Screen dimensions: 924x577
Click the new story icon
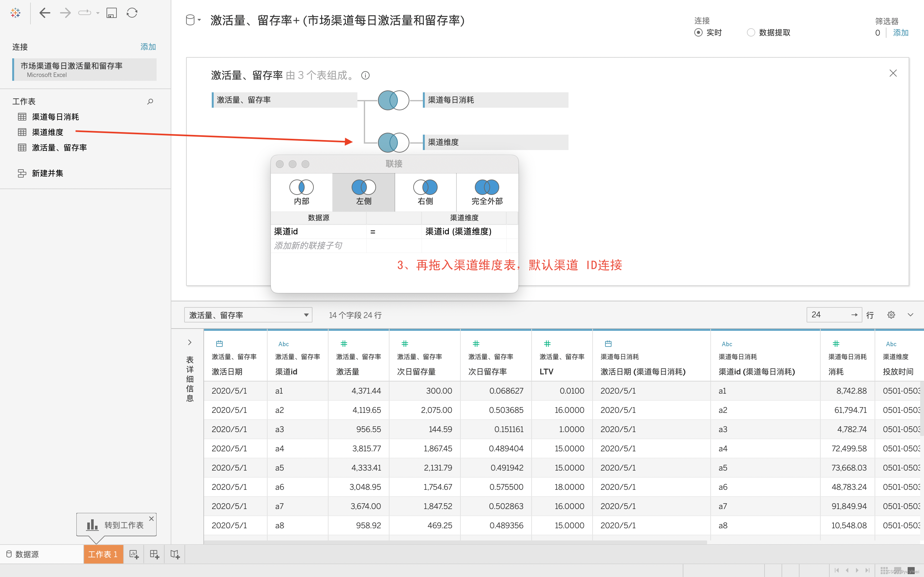click(175, 554)
